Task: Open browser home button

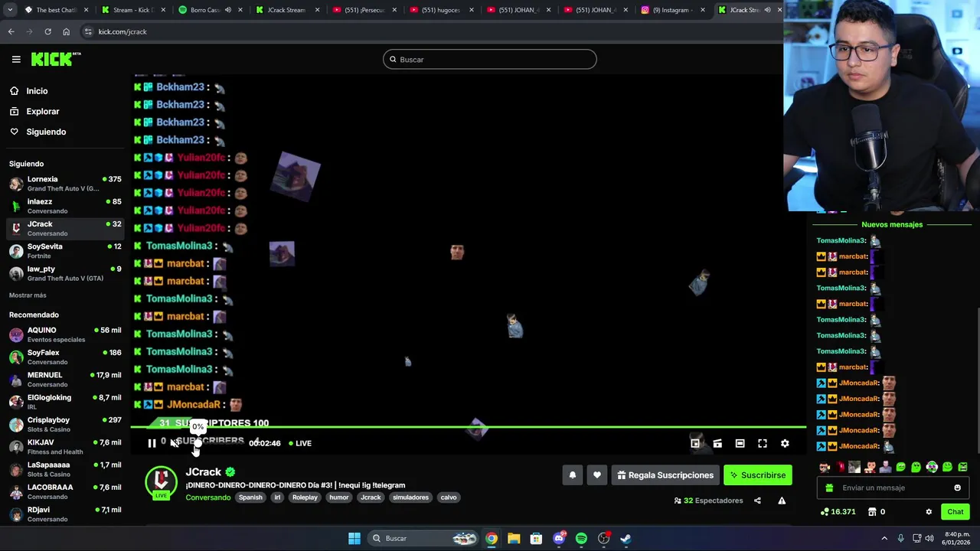Action: pyautogui.click(x=66, y=31)
